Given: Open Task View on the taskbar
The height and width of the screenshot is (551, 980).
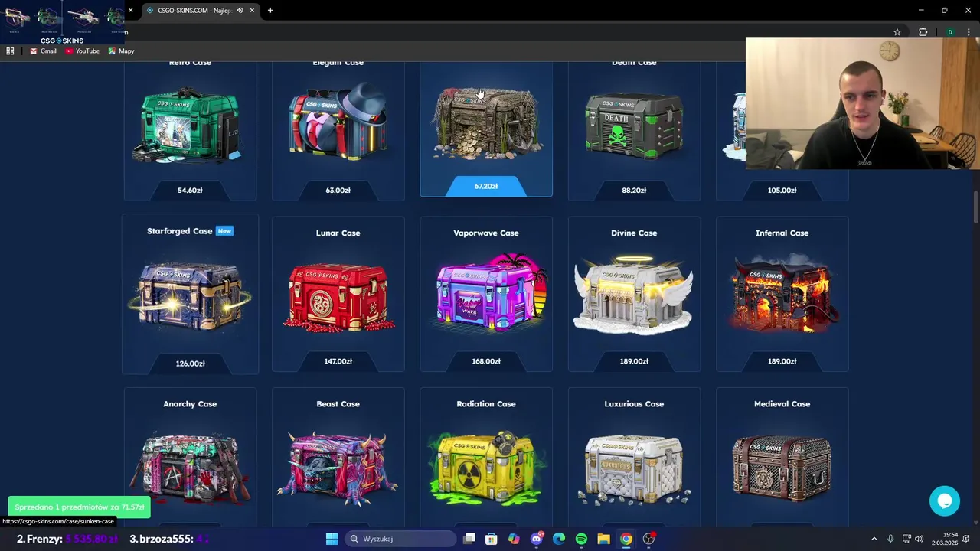Looking at the screenshot, I should [469, 539].
